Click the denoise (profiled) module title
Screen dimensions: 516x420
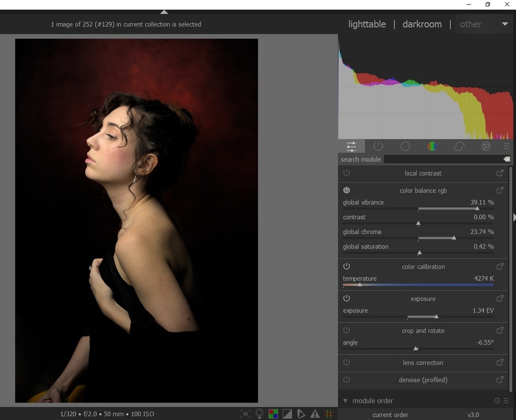tap(423, 380)
